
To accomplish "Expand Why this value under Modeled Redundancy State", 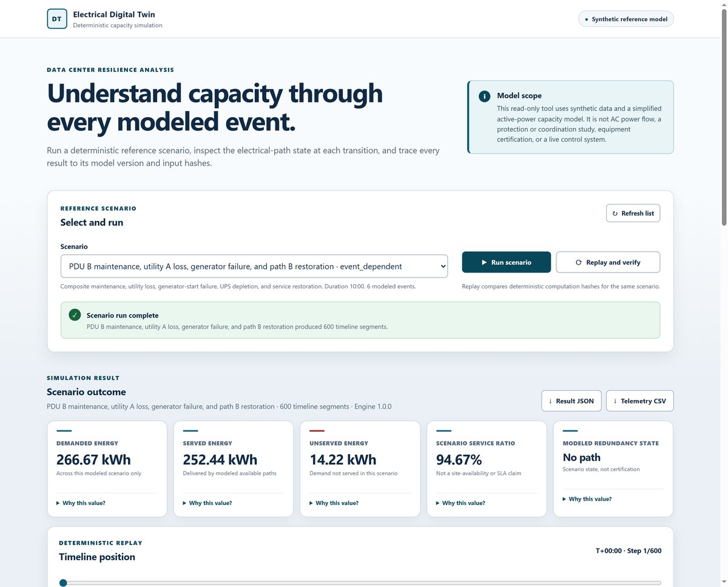I will [x=587, y=499].
